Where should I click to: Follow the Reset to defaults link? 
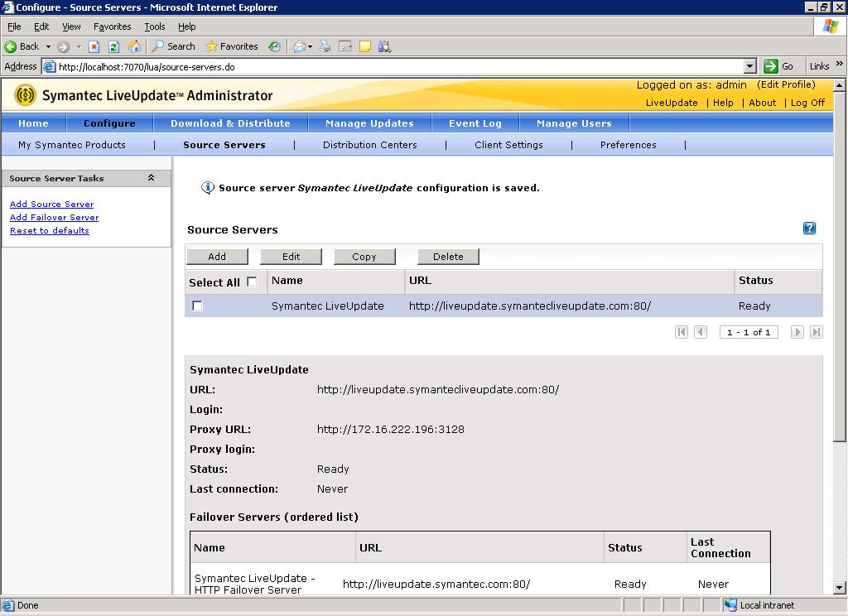[x=49, y=230]
